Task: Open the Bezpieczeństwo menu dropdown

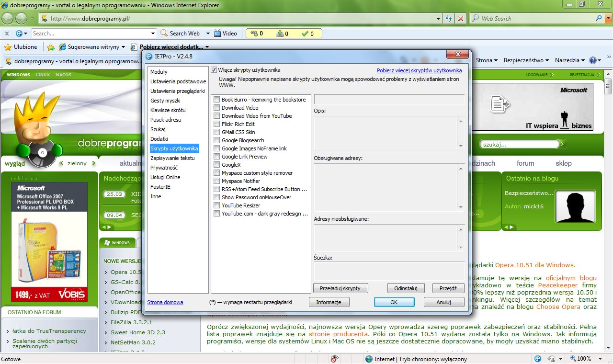Action: click(x=527, y=60)
